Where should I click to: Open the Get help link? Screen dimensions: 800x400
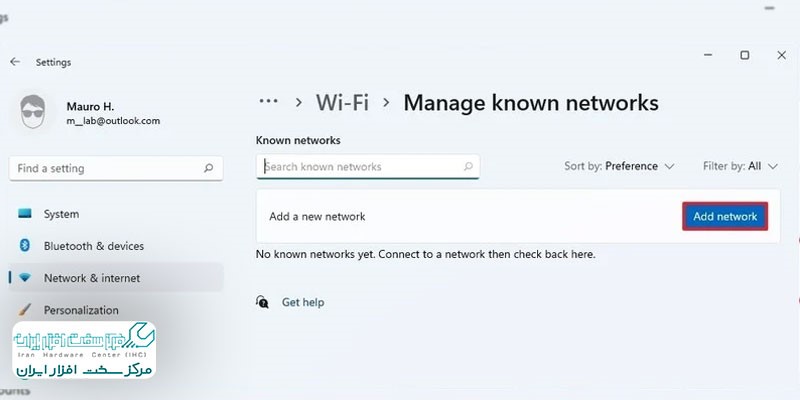[x=303, y=302]
